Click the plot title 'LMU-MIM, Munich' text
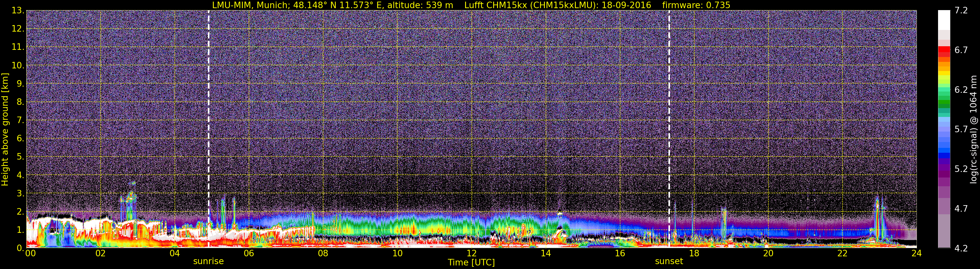This screenshot has width=980, height=269. pos(251,5)
